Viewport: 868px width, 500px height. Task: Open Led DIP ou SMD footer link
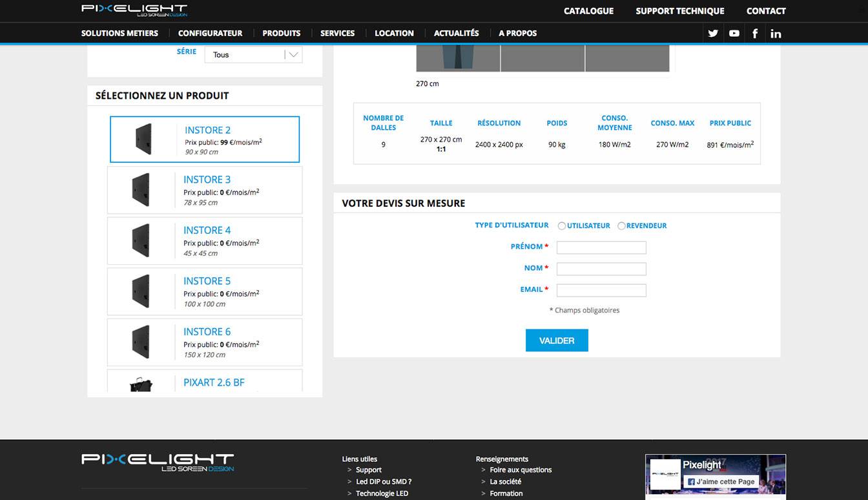click(384, 481)
